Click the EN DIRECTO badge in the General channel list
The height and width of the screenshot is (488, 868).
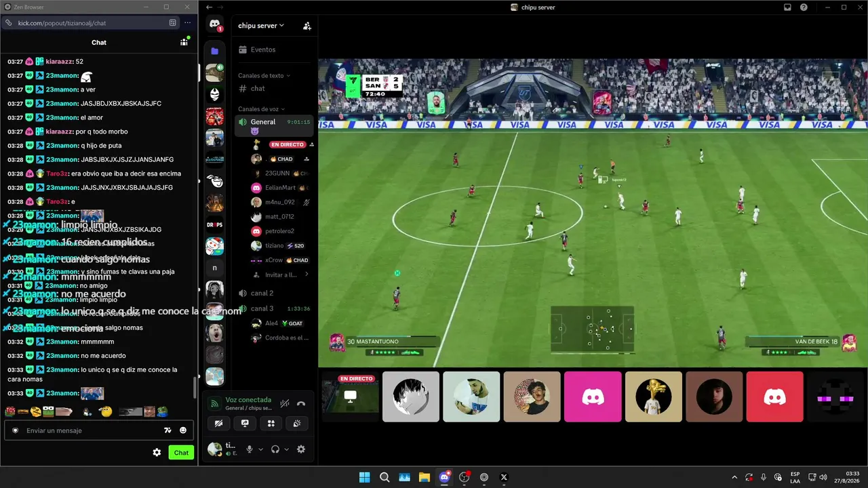pyautogui.click(x=287, y=144)
